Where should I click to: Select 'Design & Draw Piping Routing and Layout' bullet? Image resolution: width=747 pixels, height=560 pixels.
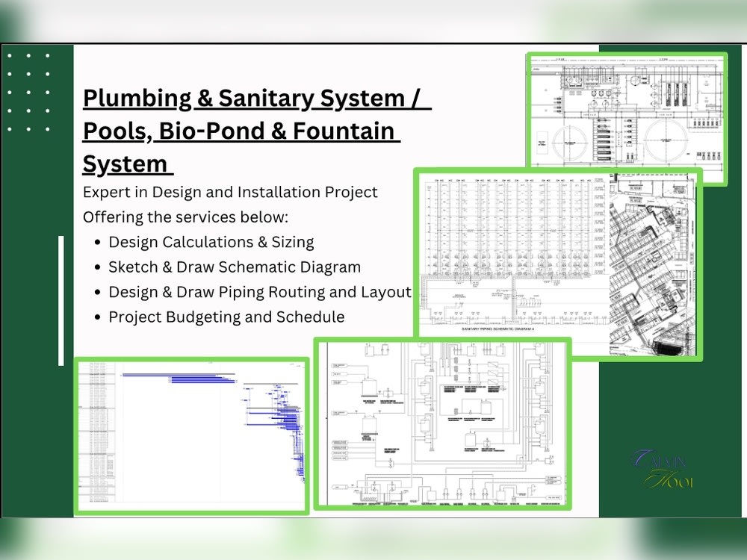coord(259,291)
